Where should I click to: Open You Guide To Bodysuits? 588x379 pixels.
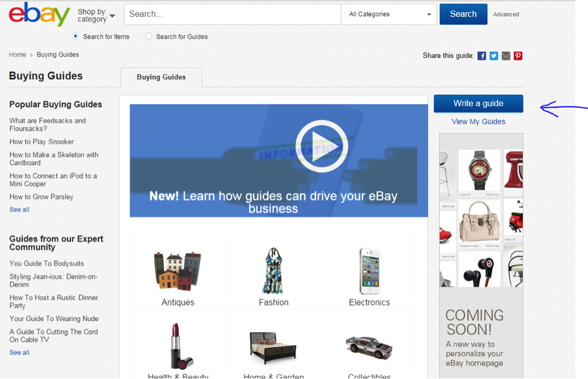point(46,263)
